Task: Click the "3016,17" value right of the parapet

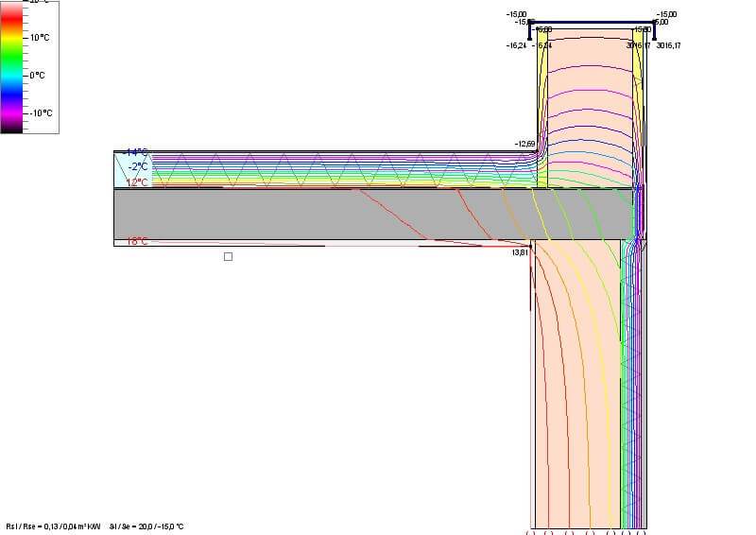Action: [669, 45]
